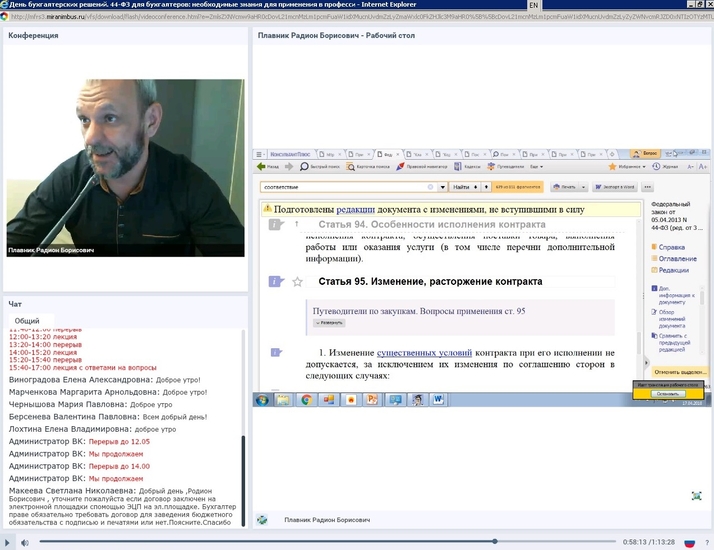The height and width of the screenshot is (550, 714).
Task: Click the Назад back arrow in ConsultantPlus
Action: click(268, 167)
